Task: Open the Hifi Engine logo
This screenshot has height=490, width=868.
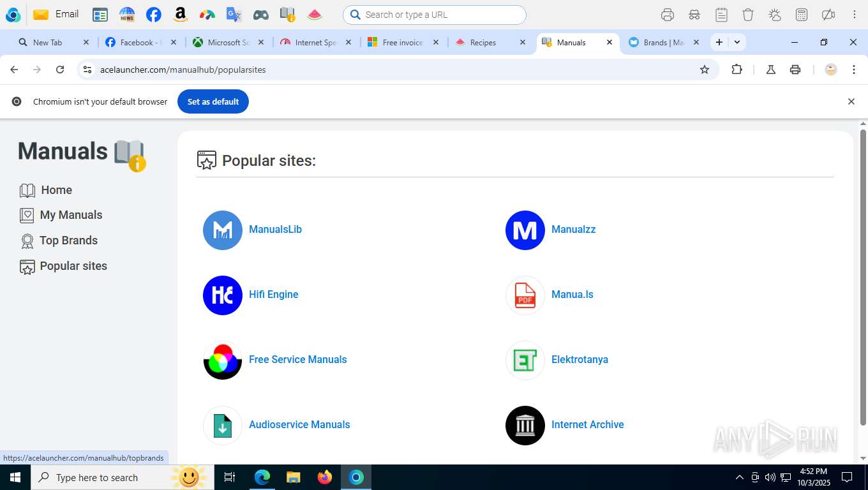Action: pos(223,295)
